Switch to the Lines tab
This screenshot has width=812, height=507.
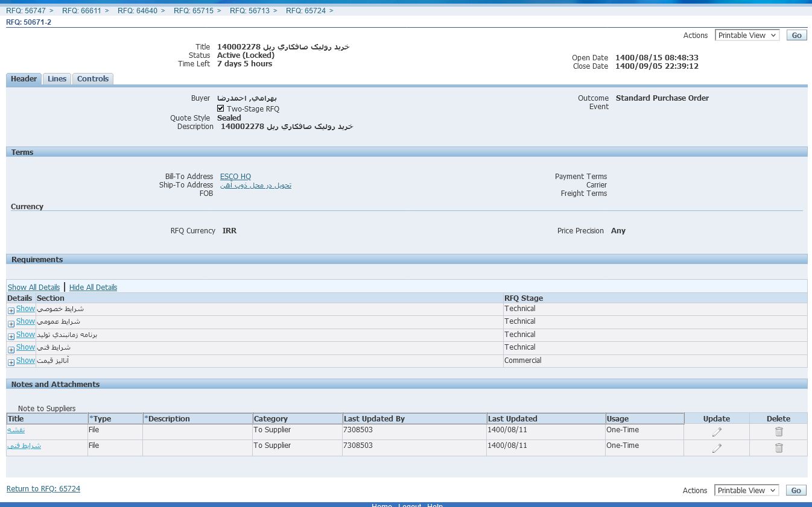click(57, 79)
